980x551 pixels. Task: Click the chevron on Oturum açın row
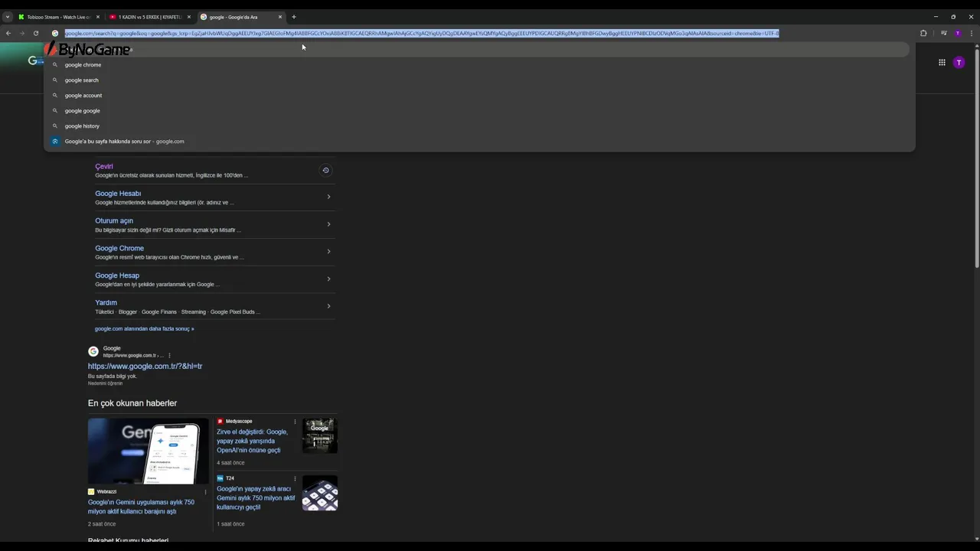point(328,224)
